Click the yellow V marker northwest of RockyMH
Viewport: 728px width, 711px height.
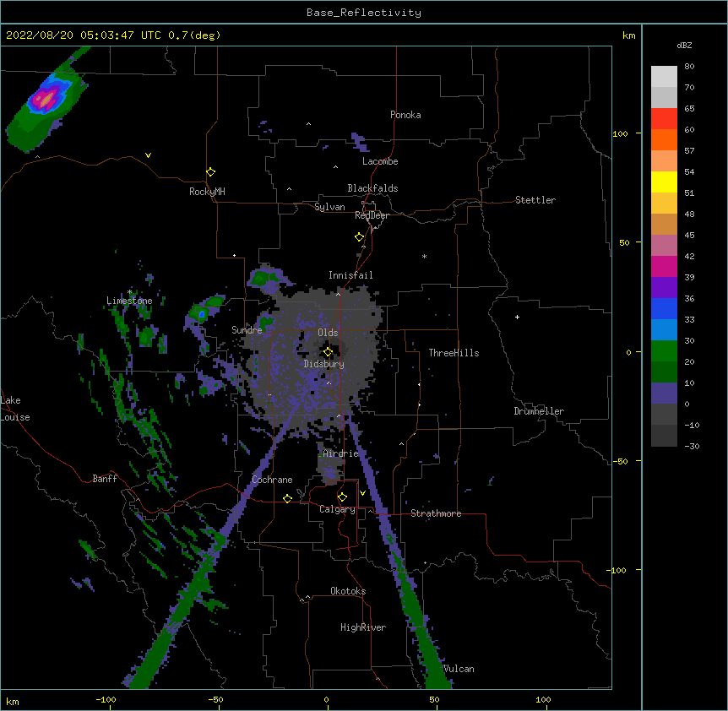[x=148, y=155]
